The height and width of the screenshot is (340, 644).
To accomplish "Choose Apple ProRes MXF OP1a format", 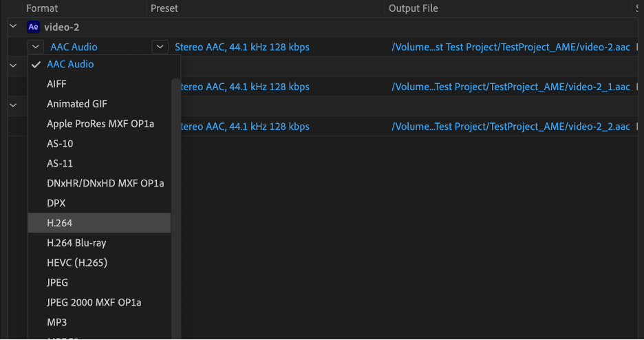I will point(99,124).
